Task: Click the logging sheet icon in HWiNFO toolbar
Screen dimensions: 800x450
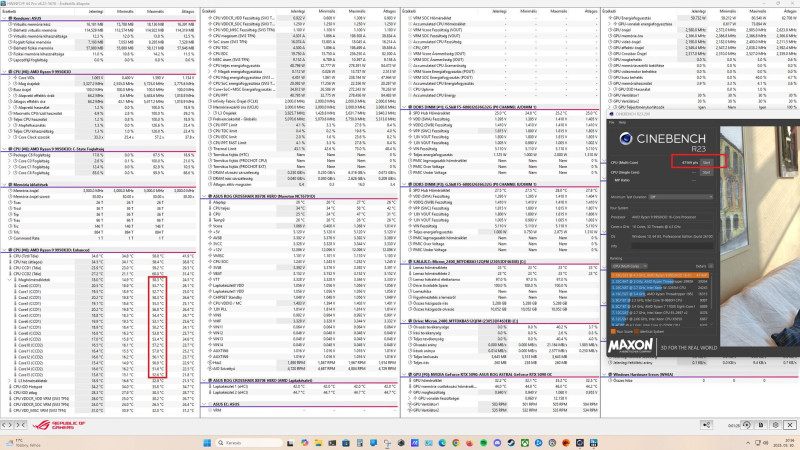Action: (x=761, y=424)
